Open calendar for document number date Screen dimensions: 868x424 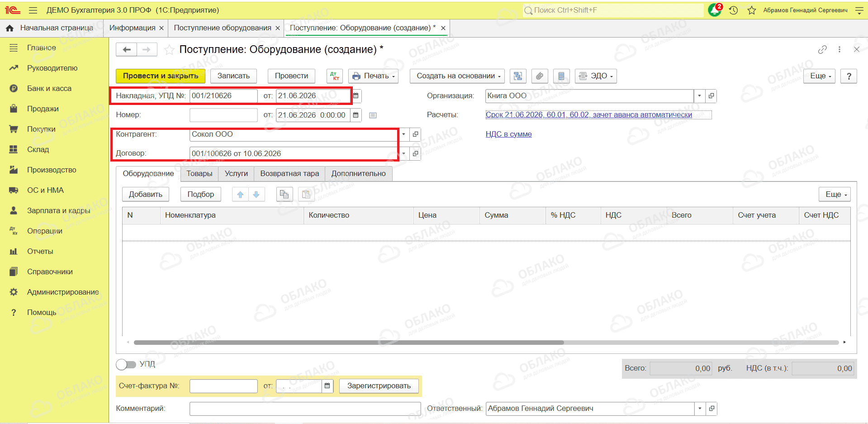356,115
